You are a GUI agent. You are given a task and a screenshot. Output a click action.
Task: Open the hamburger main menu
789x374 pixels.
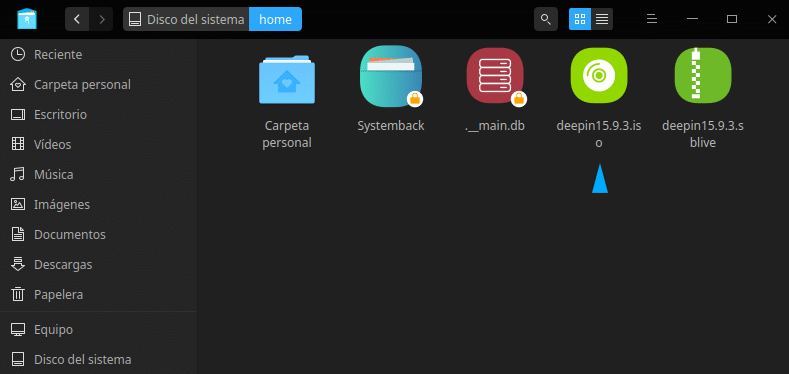click(652, 19)
